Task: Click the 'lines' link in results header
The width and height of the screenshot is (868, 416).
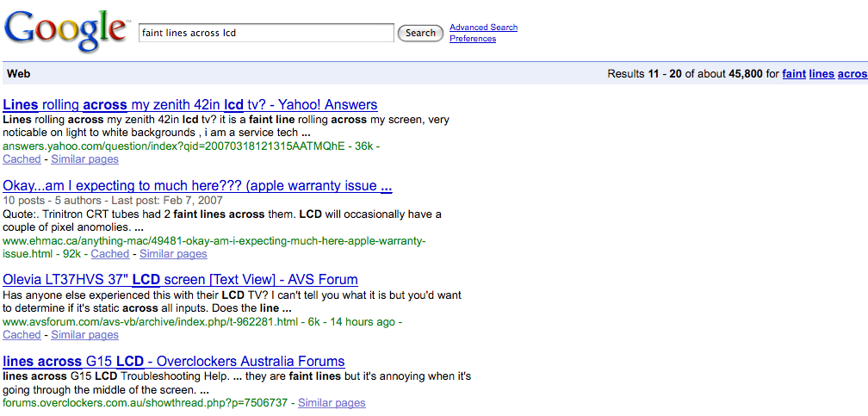Action: coord(821,74)
